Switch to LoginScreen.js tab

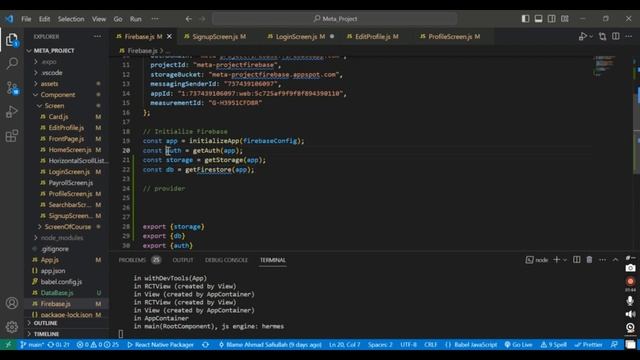coord(300,37)
